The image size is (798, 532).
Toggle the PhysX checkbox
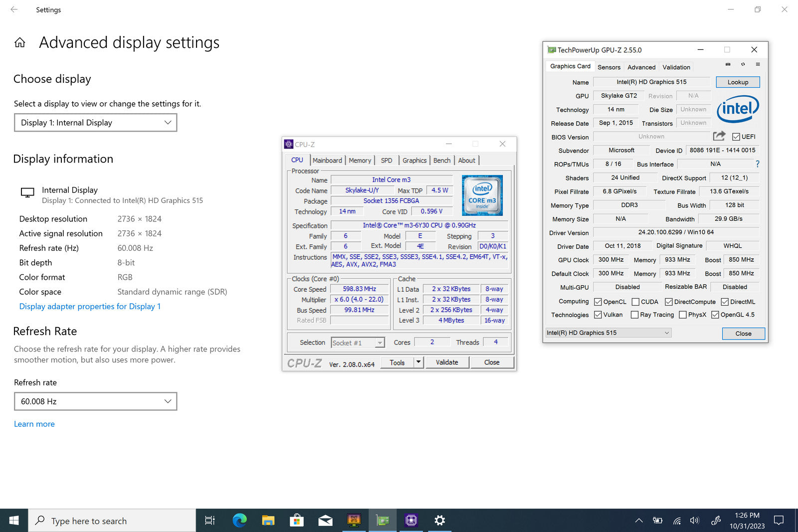point(683,315)
